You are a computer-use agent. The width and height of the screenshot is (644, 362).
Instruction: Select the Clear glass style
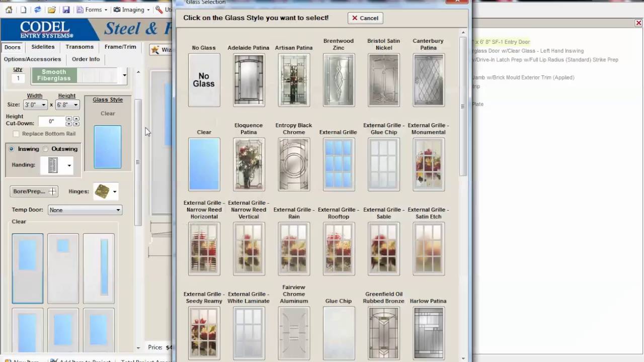pyautogui.click(x=204, y=164)
